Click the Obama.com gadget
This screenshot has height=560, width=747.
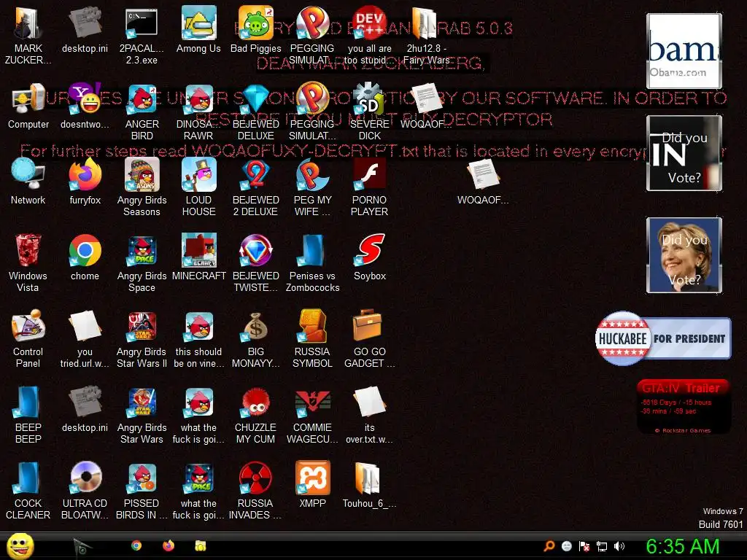(x=684, y=51)
